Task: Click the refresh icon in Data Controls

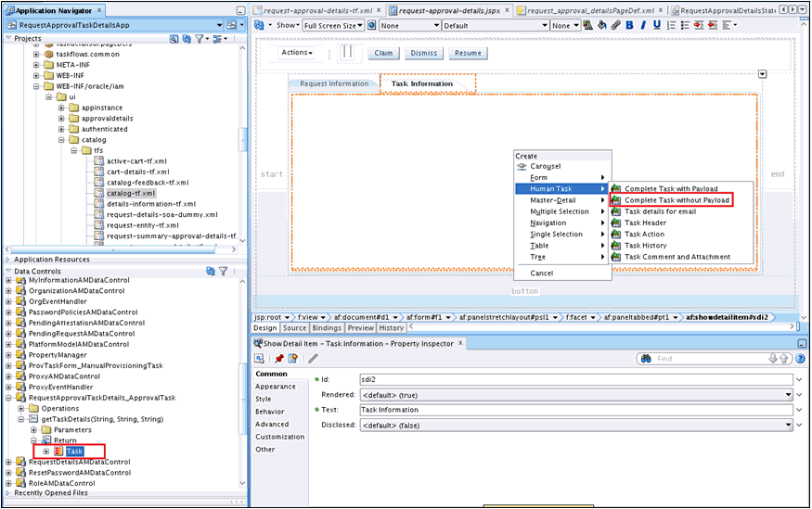Action: [x=210, y=271]
